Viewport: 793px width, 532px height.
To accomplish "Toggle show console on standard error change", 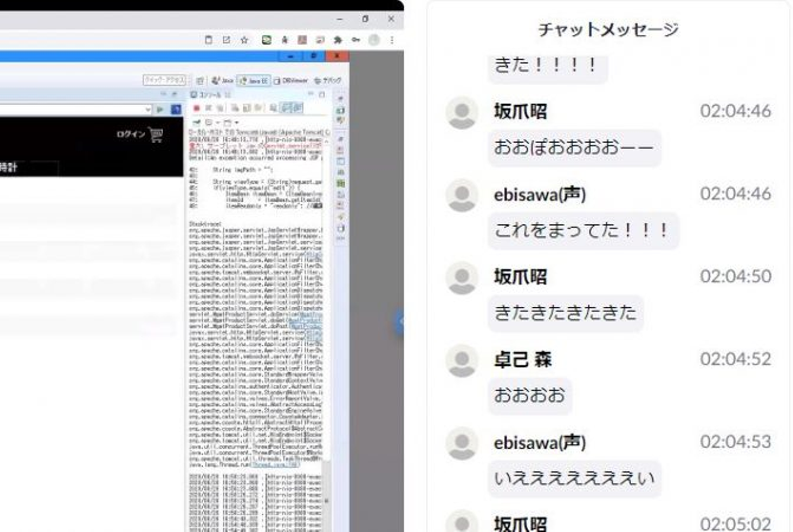I will (297, 108).
